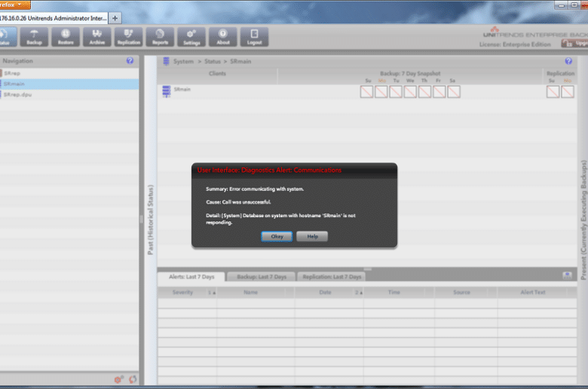Select SRmain in navigation tree
The image size is (588, 389).
tap(69, 84)
